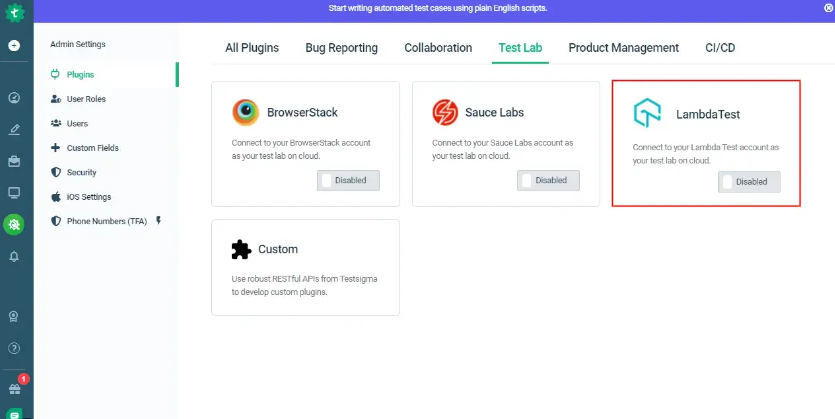835x419 pixels.
Task: Enable the LambdaTest Disabled toggle
Action: (749, 182)
